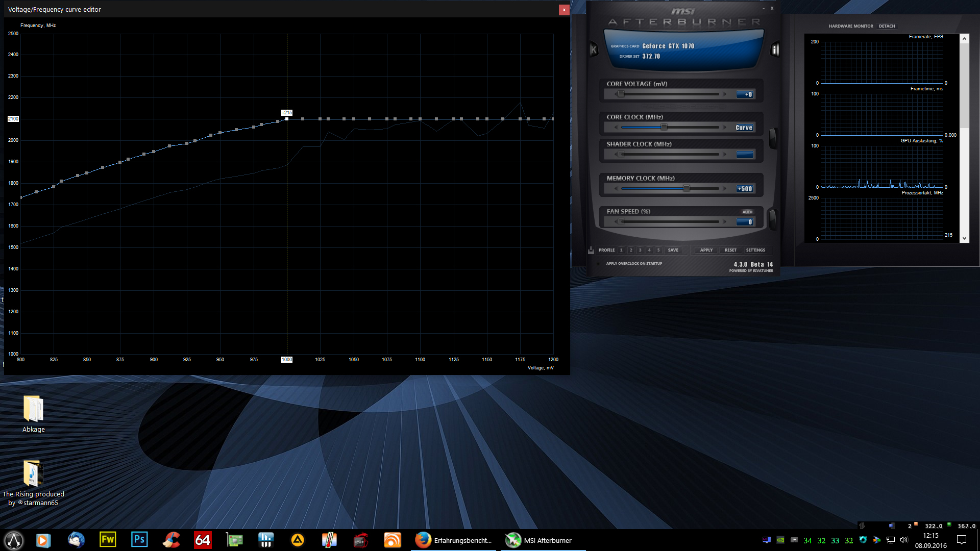Toggle the link button beside Core Clock
This screenshot has width=980, height=551.
tap(773, 138)
